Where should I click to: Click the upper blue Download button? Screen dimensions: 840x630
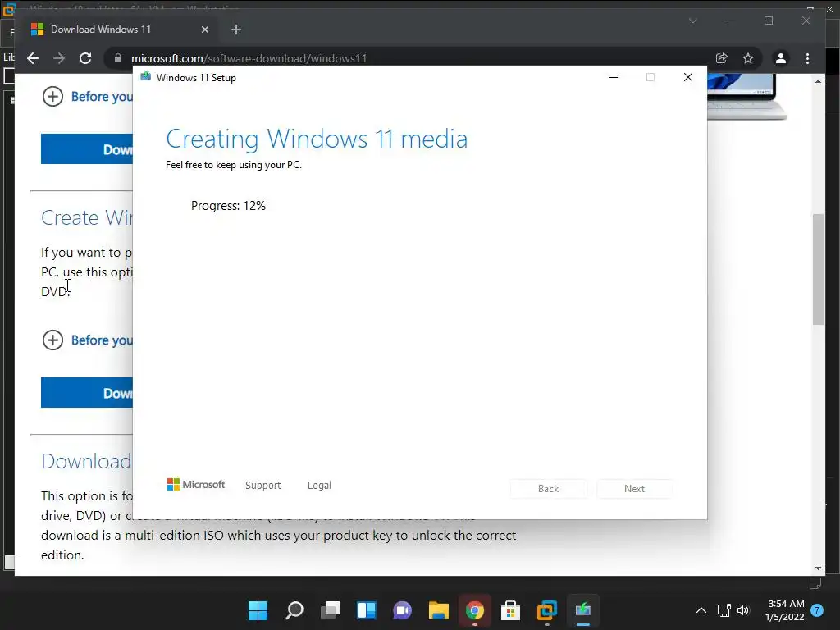(x=87, y=149)
